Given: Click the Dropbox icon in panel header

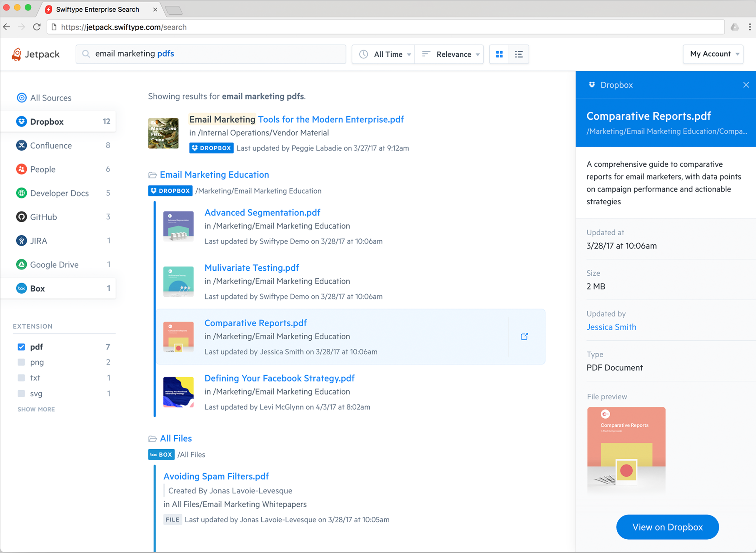Looking at the screenshot, I should [592, 85].
